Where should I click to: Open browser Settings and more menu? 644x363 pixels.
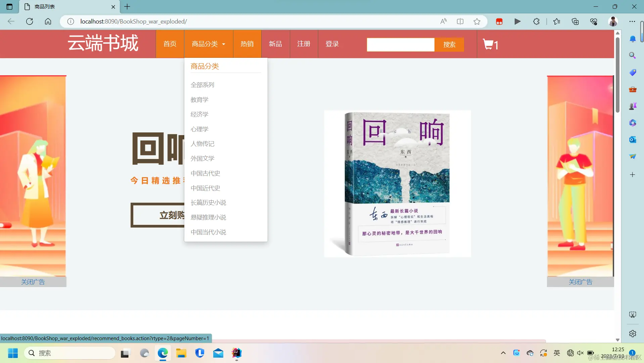[632, 22]
